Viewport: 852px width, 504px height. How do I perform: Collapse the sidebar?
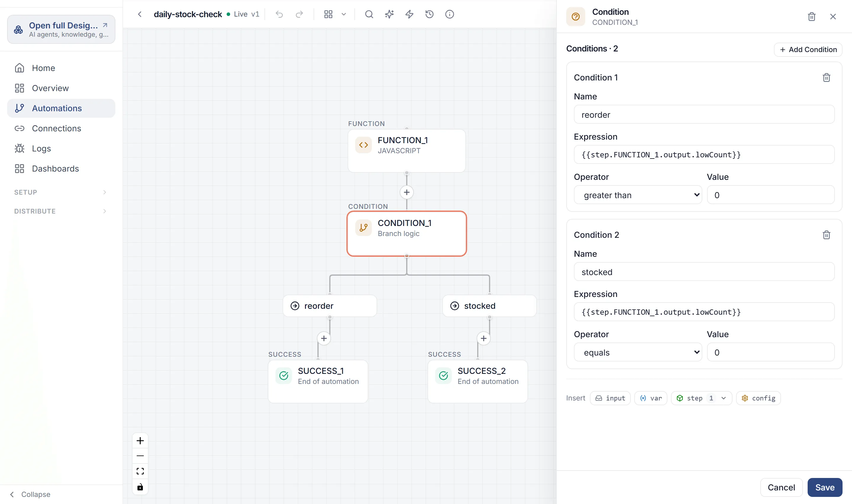click(x=30, y=495)
